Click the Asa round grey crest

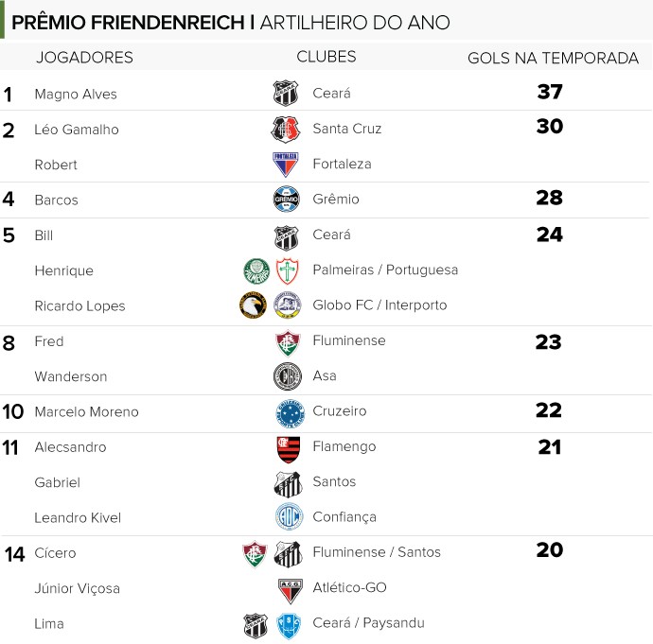(288, 376)
